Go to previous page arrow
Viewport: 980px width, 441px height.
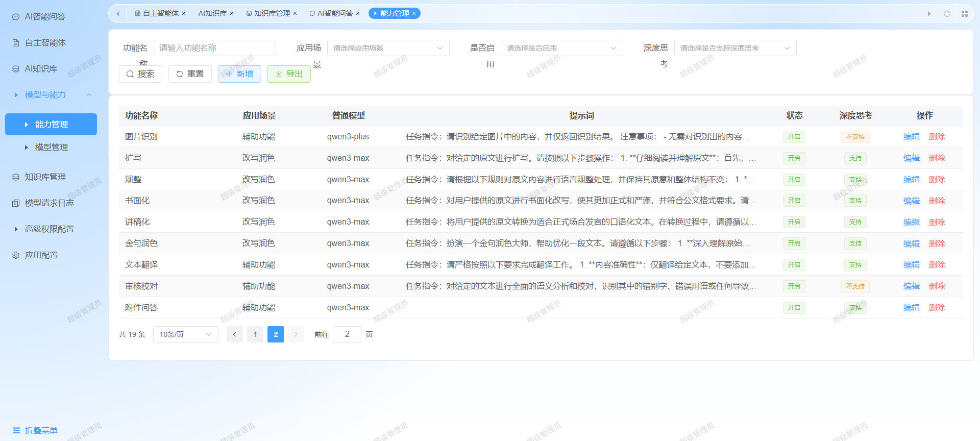click(x=235, y=334)
